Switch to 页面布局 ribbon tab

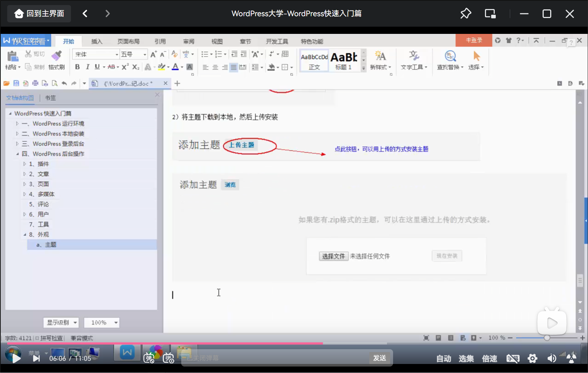pos(128,41)
